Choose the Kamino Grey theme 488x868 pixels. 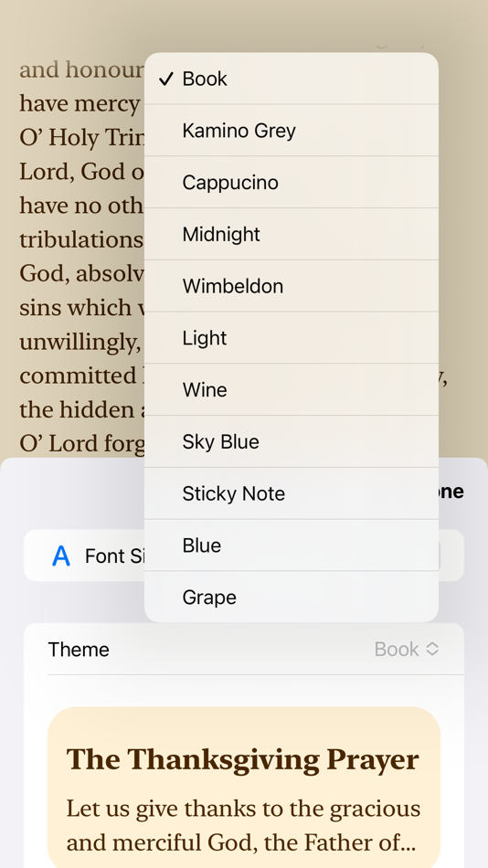click(292, 130)
